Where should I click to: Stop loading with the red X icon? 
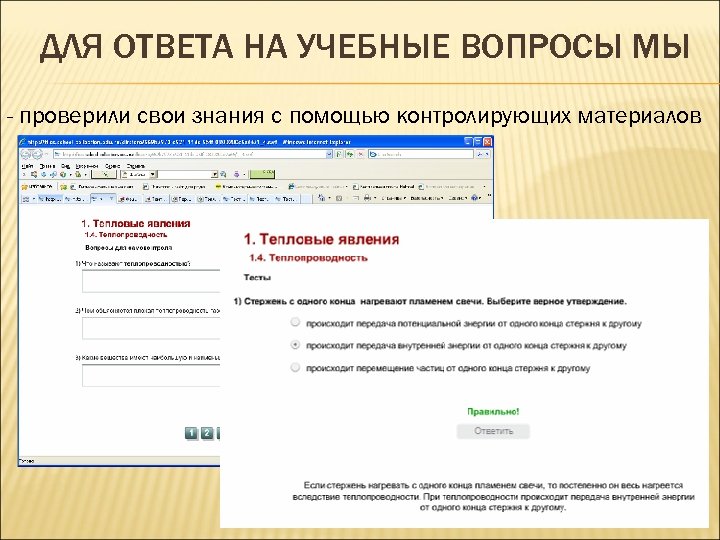(361, 154)
